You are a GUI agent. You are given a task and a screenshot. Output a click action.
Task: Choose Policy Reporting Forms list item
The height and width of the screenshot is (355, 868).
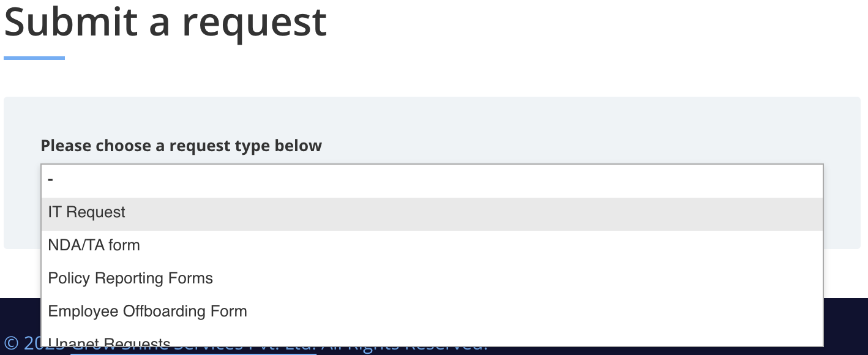[130, 278]
